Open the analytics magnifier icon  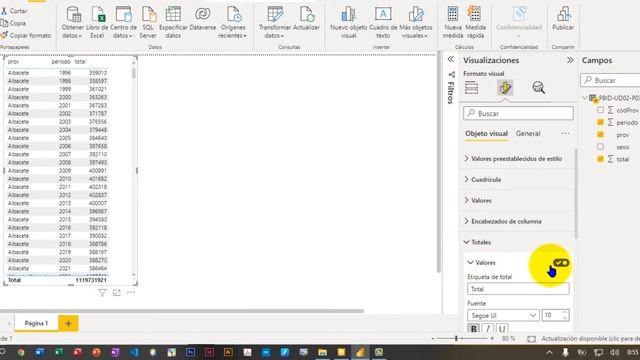tap(538, 88)
